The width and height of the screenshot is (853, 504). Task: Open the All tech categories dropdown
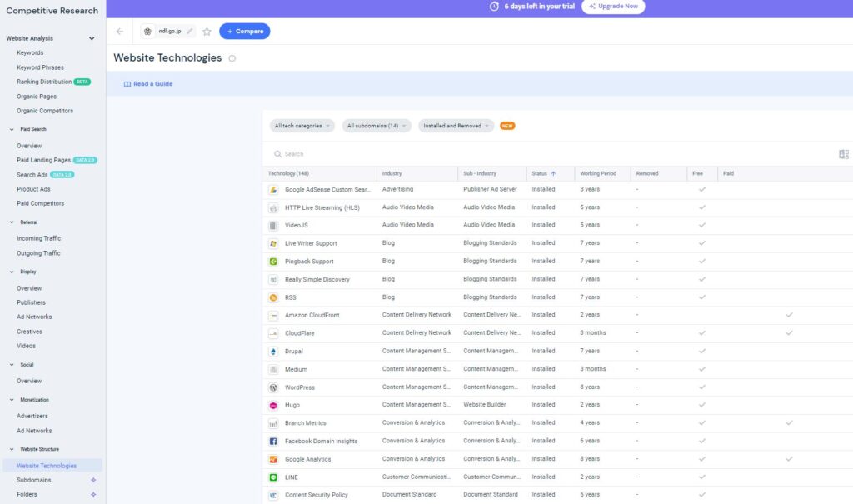[302, 126]
